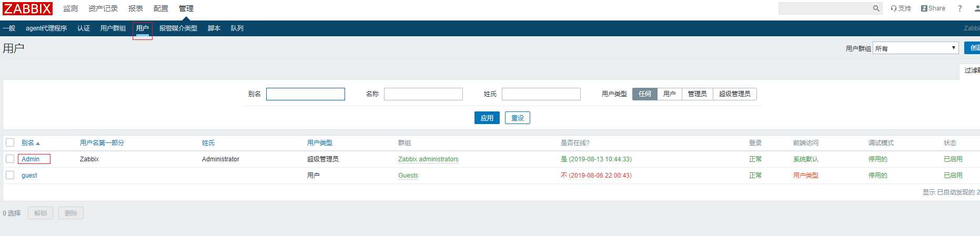Click 系统默认 frontend access for Admin
Image resolution: width=980 pixels, height=236 pixels.
(x=806, y=159)
